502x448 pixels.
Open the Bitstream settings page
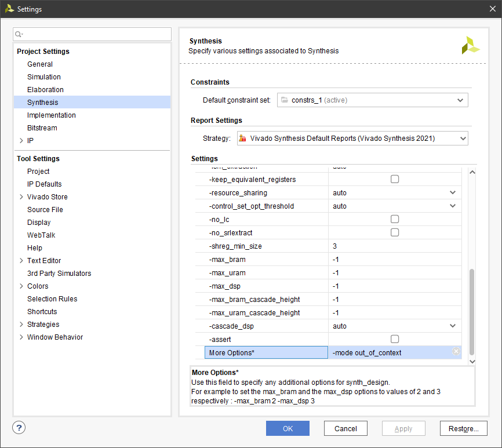42,128
